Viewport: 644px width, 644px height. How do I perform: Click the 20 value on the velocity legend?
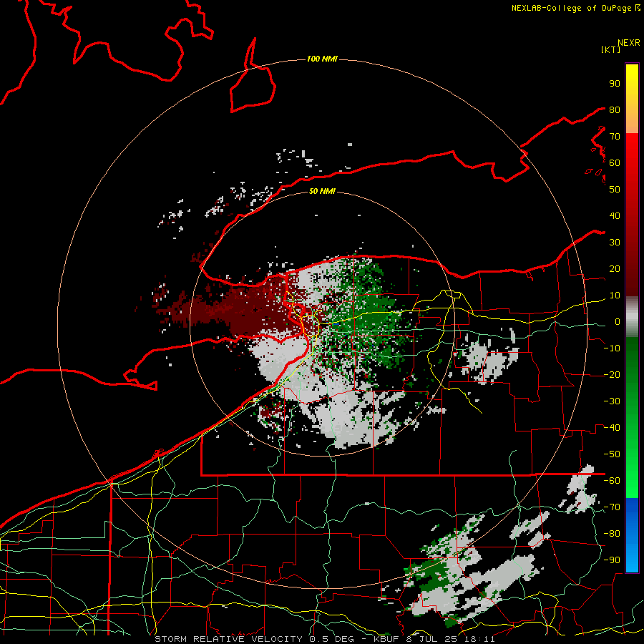615,268
